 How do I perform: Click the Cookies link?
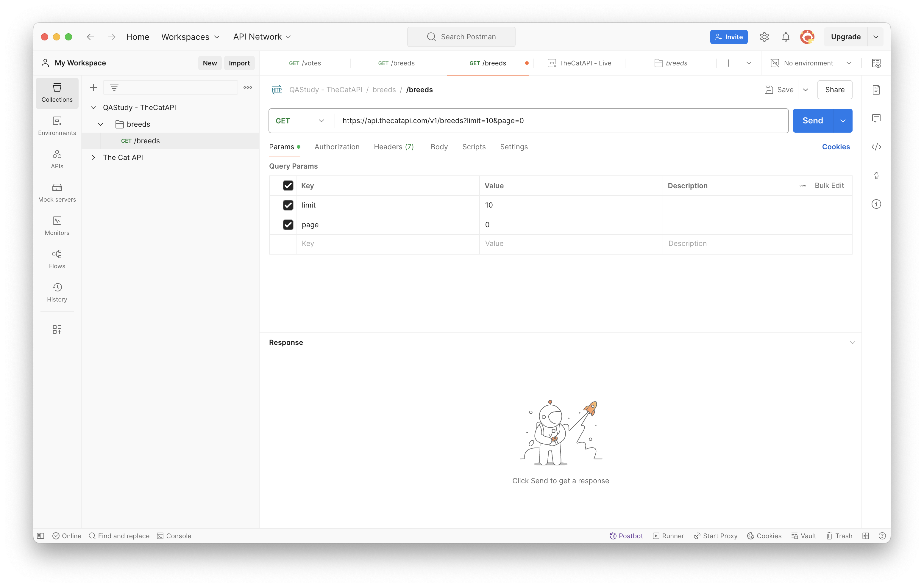coord(835,147)
